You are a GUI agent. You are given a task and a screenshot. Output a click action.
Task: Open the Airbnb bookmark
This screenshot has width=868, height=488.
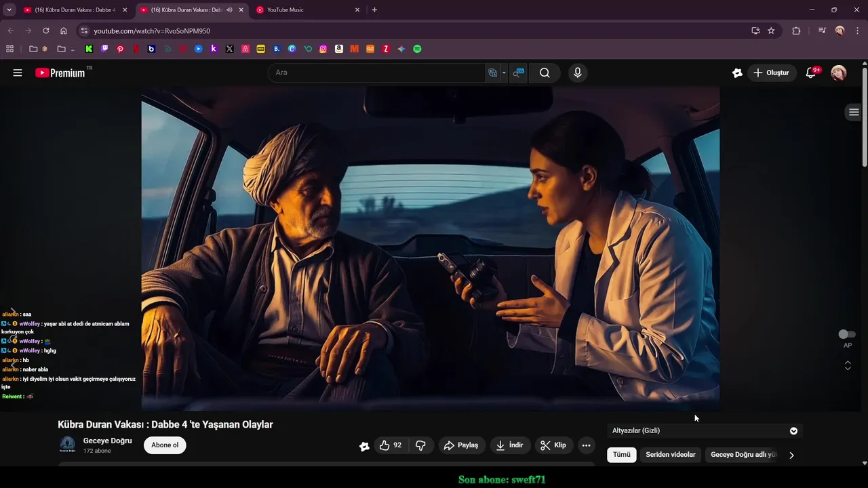pyautogui.click(x=245, y=49)
